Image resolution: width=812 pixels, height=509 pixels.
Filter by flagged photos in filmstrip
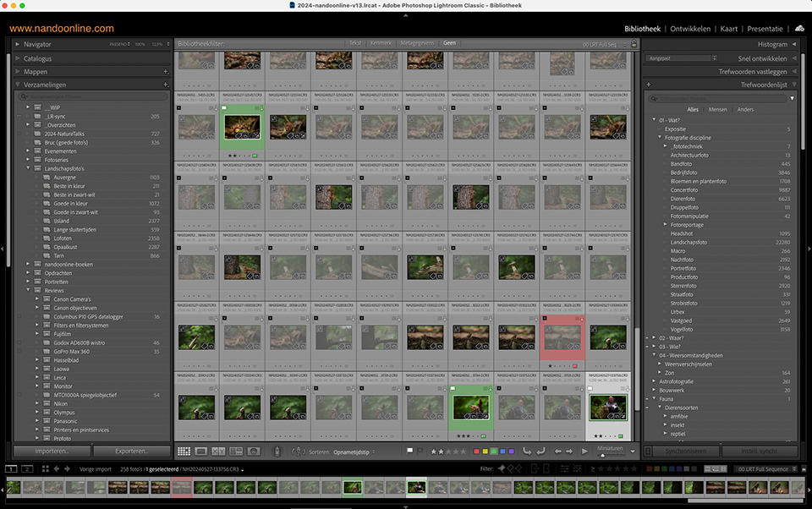pos(502,468)
